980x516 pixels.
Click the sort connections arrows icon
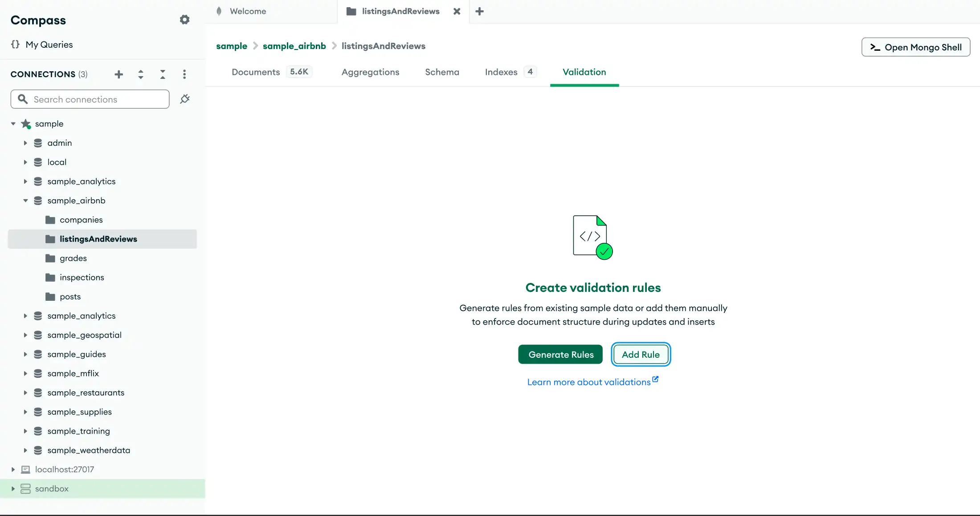pos(140,74)
